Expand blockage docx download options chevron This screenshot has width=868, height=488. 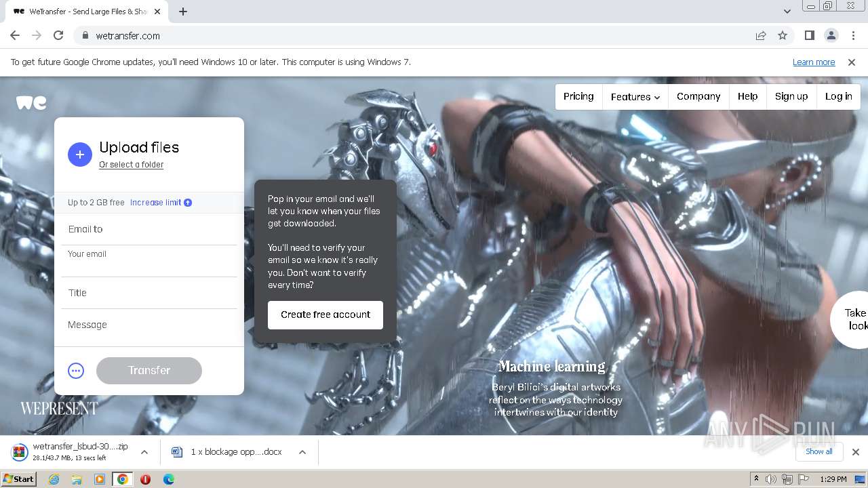click(x=302, y=451)
